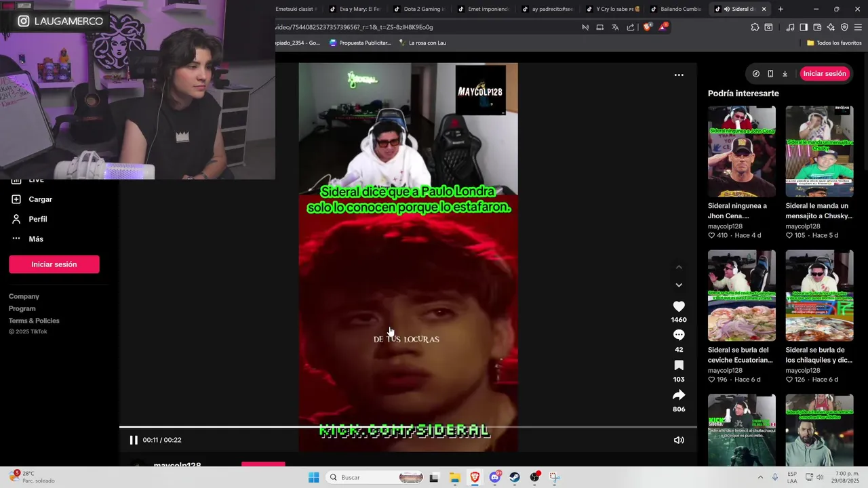
Task: Open the three-dots video options menu
Action: [x=679, y=75]
